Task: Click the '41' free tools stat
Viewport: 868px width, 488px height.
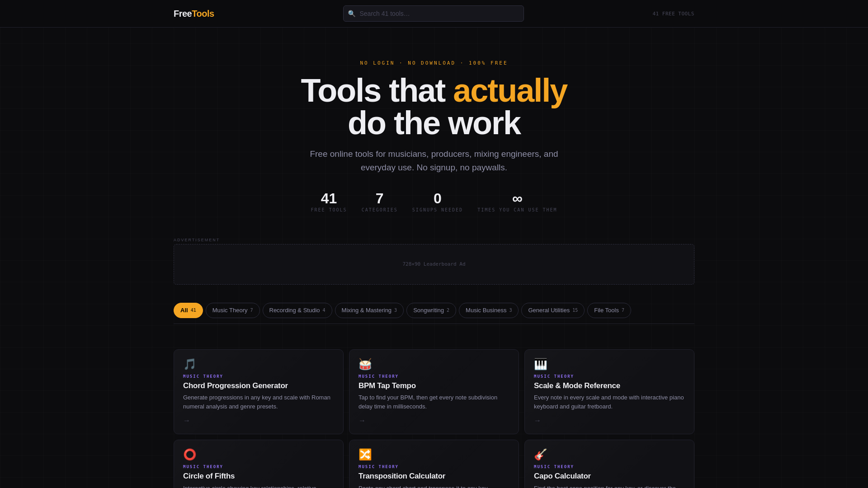Action: (329, 198)
